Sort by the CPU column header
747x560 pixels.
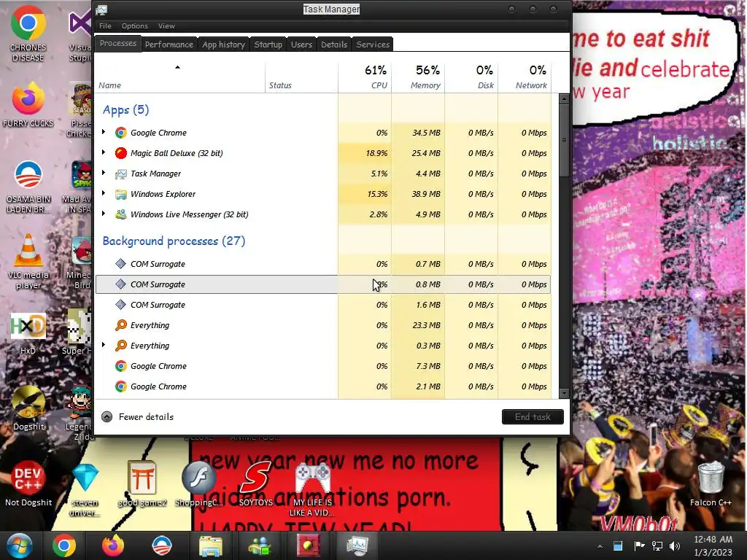[365, 77]
